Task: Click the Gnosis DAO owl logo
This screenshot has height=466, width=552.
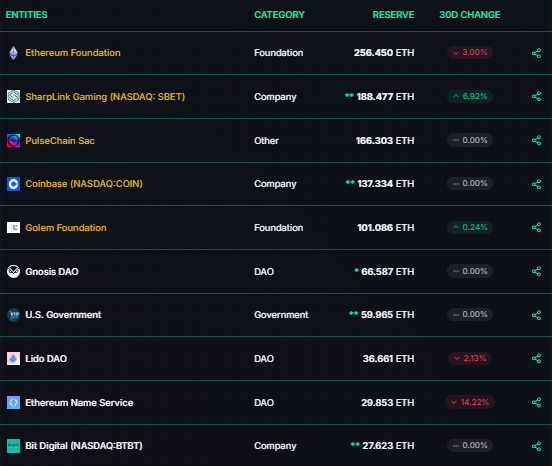Action: pyautogui.click(x=13, y=271)
